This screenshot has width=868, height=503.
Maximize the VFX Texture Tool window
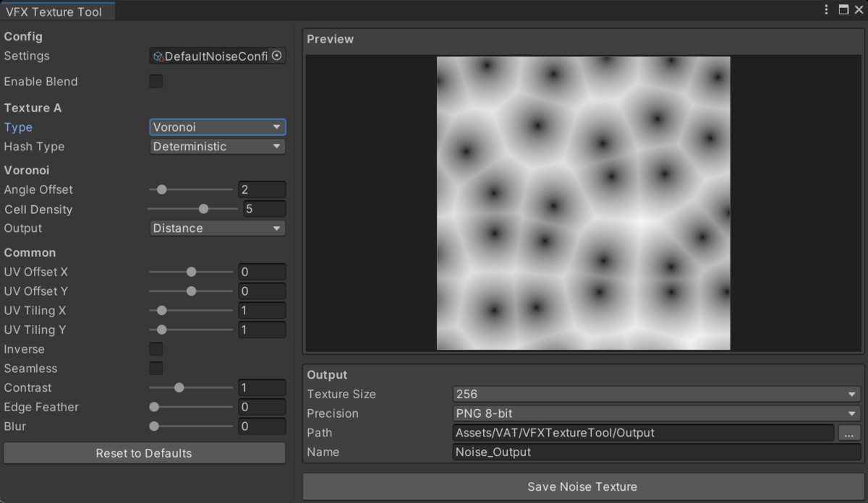click(x=843, y=9)
